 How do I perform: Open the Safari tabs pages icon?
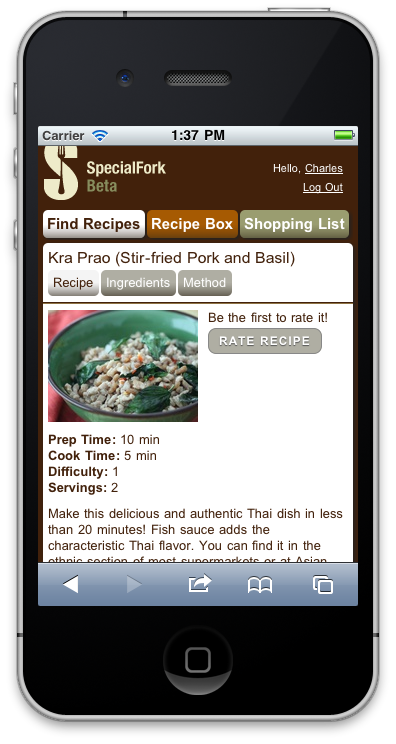click(x=323, y=585)
